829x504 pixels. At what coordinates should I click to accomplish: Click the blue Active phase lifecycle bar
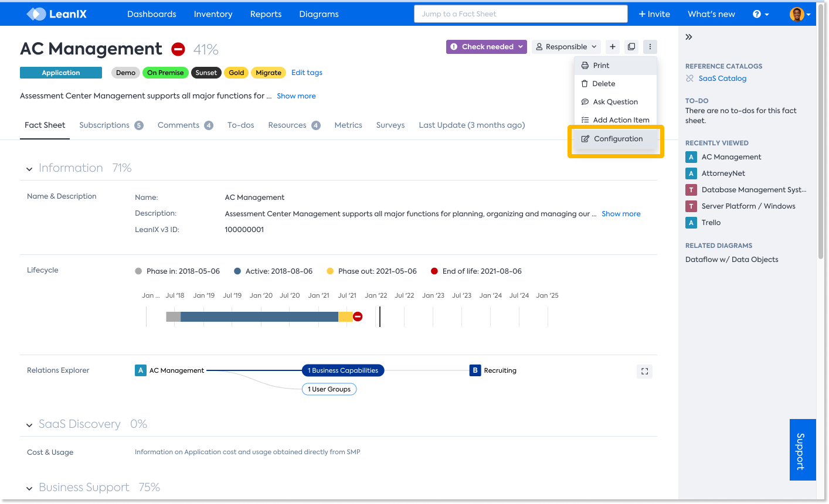click(259, 316)
